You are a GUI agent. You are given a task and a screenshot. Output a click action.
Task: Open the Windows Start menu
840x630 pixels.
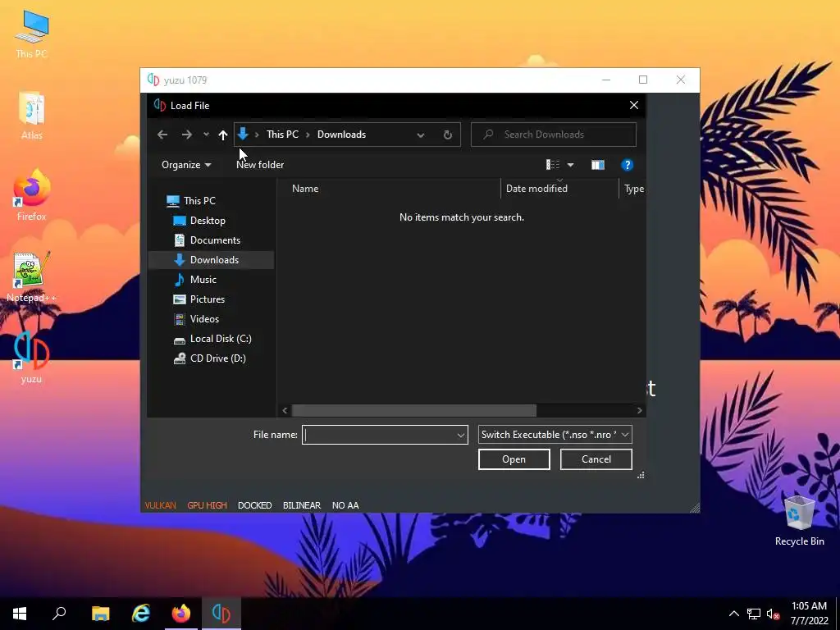click(x=20, y=614)
